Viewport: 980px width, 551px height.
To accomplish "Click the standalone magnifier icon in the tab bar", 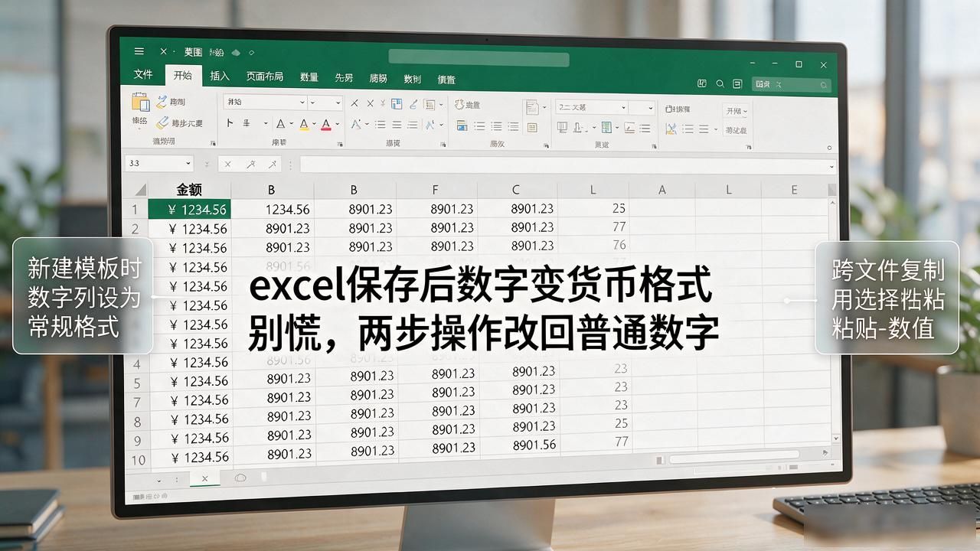I will tap(720, 83).
